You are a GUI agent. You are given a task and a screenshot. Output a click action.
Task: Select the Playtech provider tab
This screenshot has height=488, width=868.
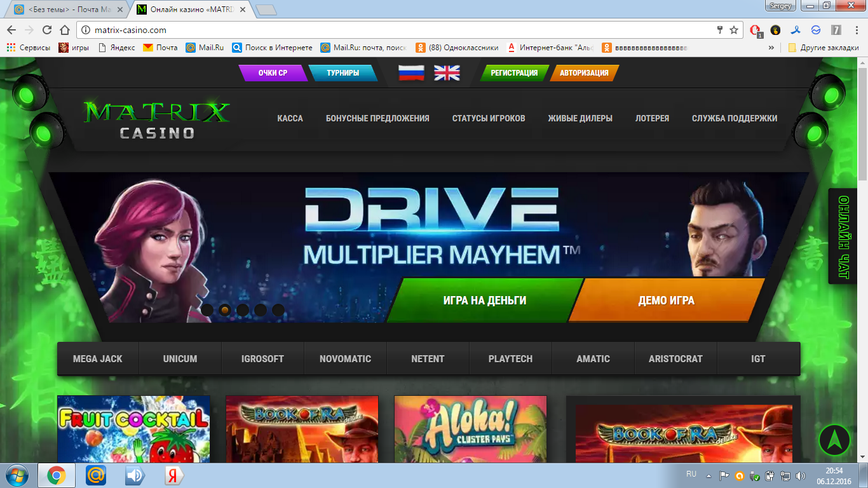click(510, 359)
